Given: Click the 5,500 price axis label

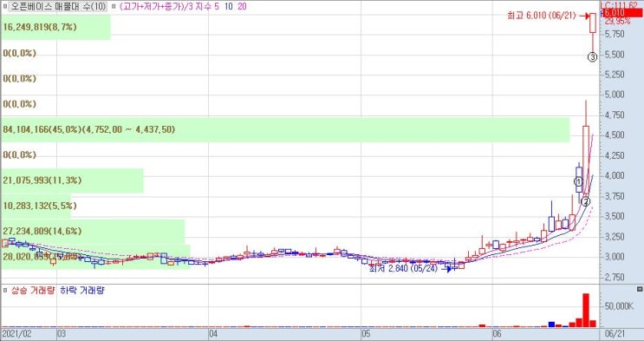Looking at the screenshot, I should 615,55.
